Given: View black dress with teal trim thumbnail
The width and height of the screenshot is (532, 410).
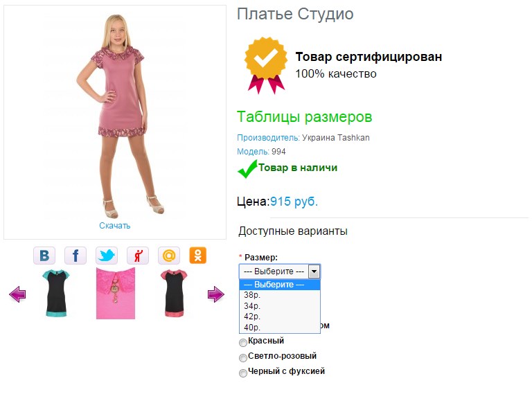Looking at the screenshot, I should click(56, 293).
